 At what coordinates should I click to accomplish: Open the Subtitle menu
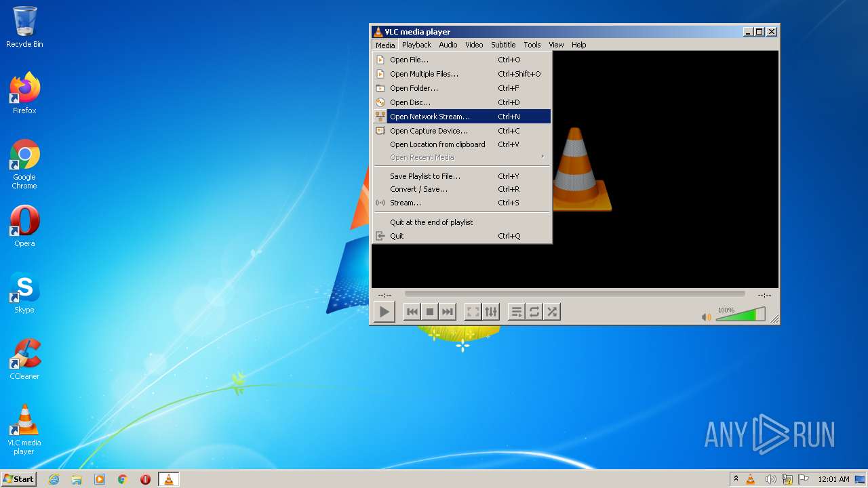point(503,45)
